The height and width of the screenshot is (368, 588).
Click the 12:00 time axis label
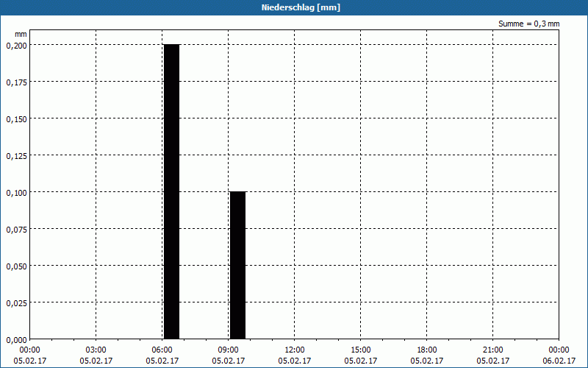[295, 350]
